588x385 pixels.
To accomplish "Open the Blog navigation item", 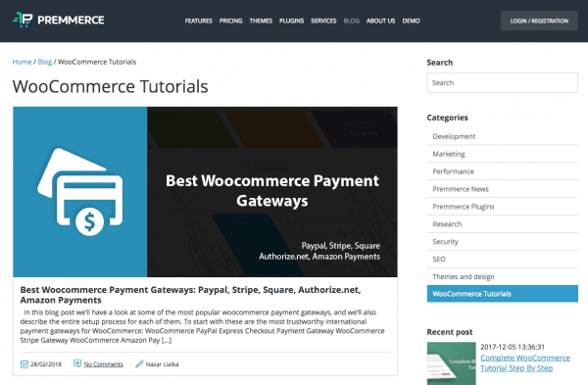I will [x=352, y=21].
